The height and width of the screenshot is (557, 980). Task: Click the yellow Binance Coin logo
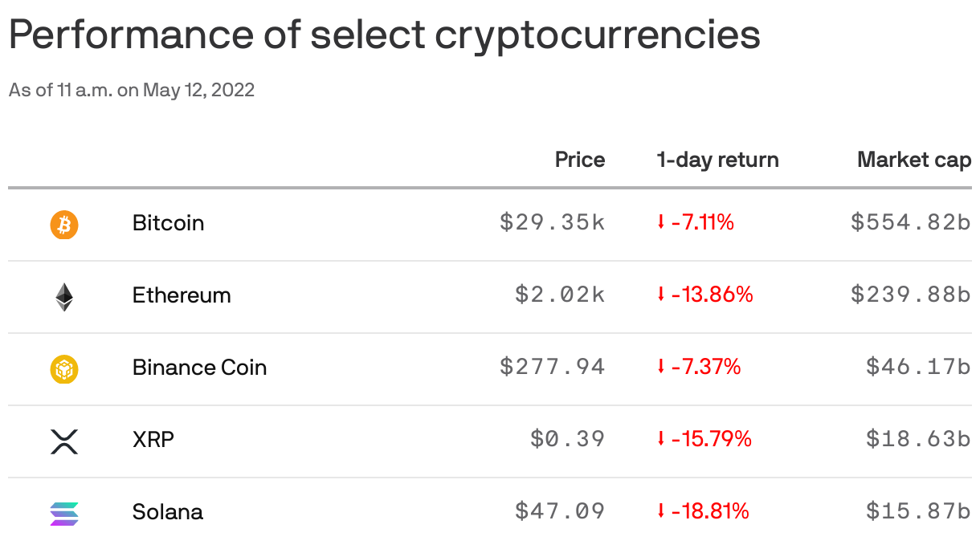point(64,369)
